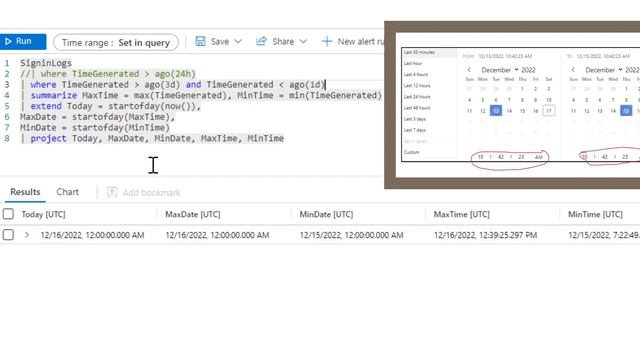Image resolution: width=640 pixels, height=360 pixels.
Task: Choose Last hour in inset time list
Action: point(413,64)
